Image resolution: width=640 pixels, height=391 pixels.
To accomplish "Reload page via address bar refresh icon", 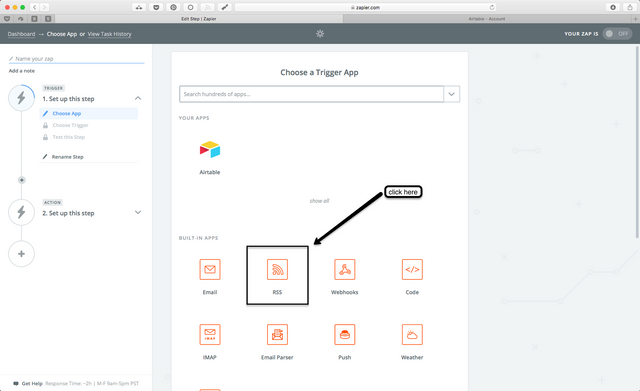I will pyautogui.click(x=492, y=7).
